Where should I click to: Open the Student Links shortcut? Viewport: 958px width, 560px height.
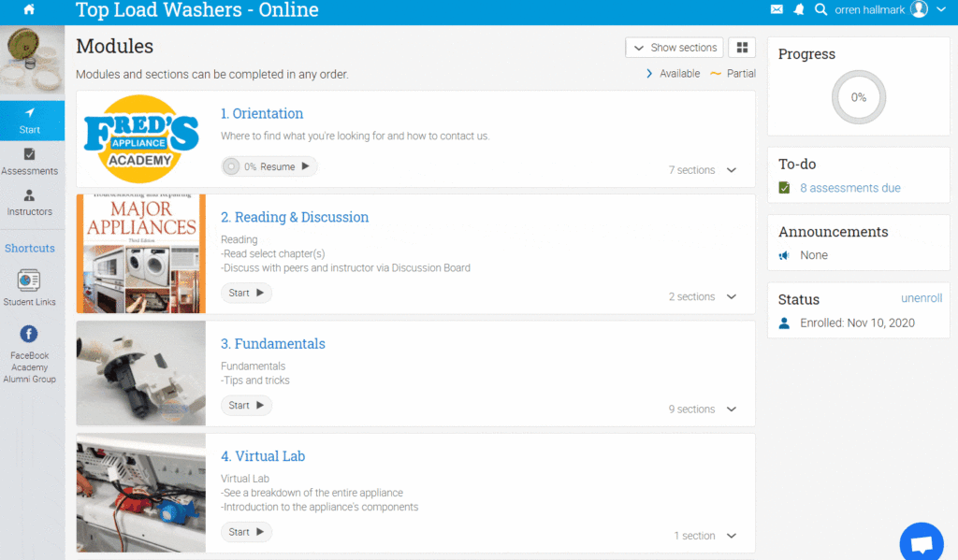29,288
